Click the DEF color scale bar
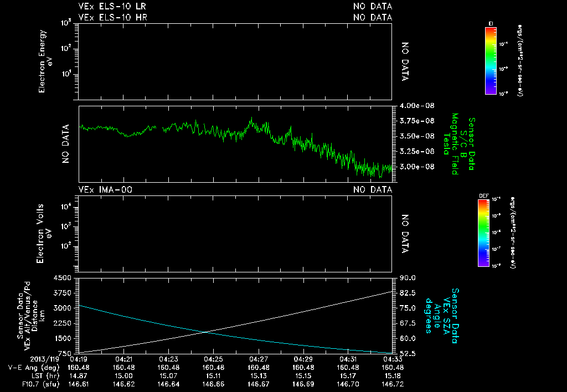The height and width of the screenshot is (392, 567). tap(483, 233)
